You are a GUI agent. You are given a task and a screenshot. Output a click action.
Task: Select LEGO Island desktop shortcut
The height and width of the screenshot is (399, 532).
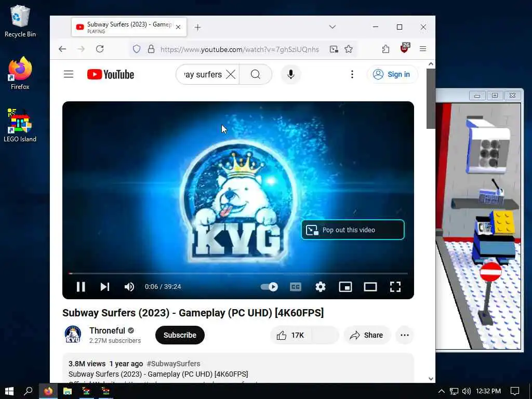(20, 126)
